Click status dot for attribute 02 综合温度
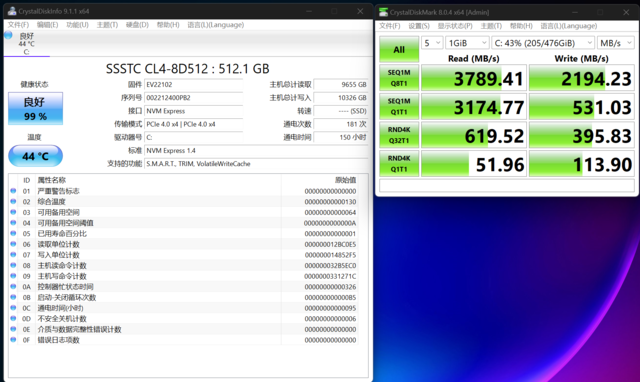Image resolution: width=640 pixels, height=382 pixels. point(13,201)
